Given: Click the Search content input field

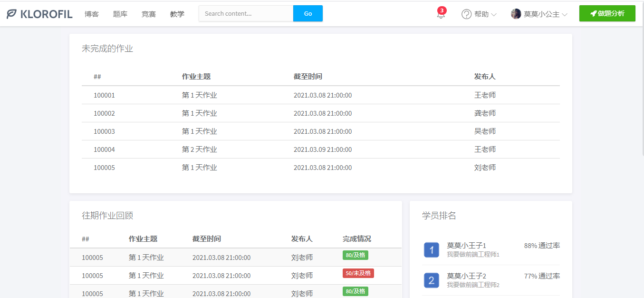Looking at the screenshot, I should [x=246, y=13].
